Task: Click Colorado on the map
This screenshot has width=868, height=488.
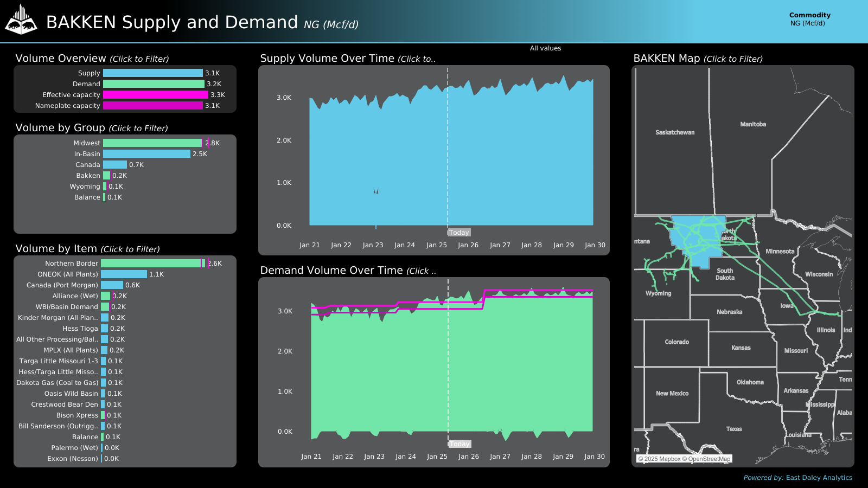Action: coord(676,342)
